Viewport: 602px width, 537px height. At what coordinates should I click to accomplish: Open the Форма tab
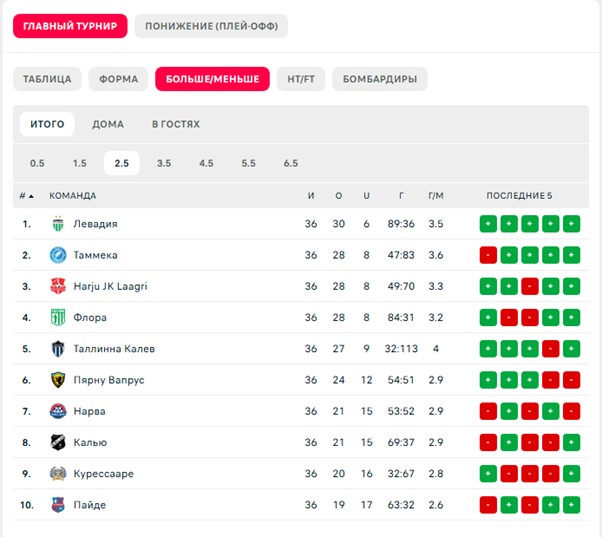click(x=118, y=79)
